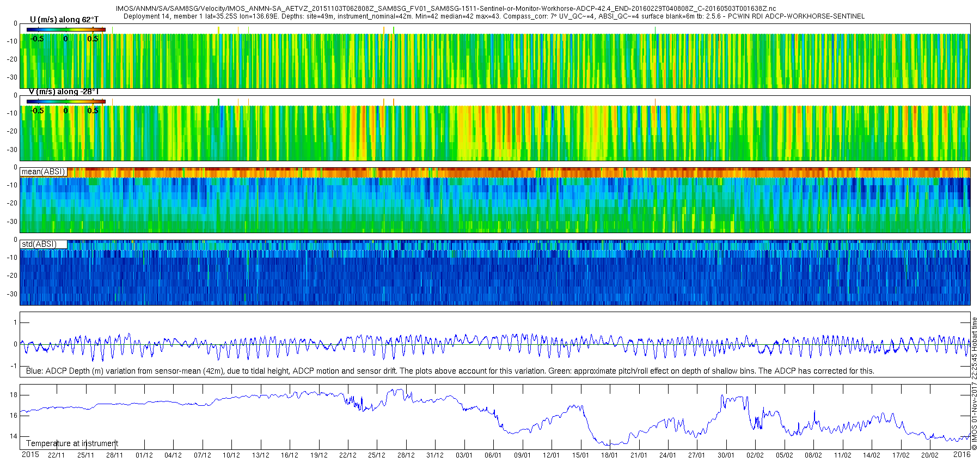Click the '28/12' date tick
The image size is (980, 463).
tap(406, 455)
